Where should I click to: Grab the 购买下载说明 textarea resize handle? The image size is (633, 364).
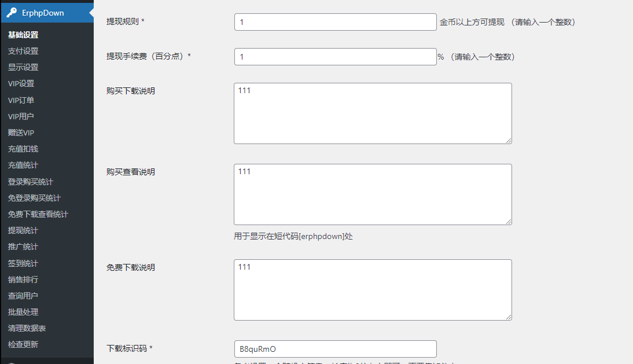click(509, 141)
